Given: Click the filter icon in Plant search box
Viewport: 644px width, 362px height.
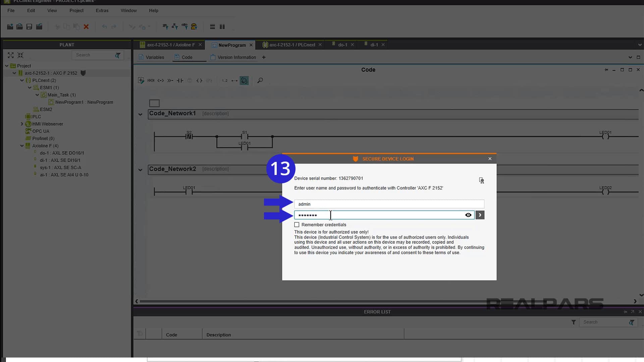Looking at the screenshot, I should click(x=118, y=55).
